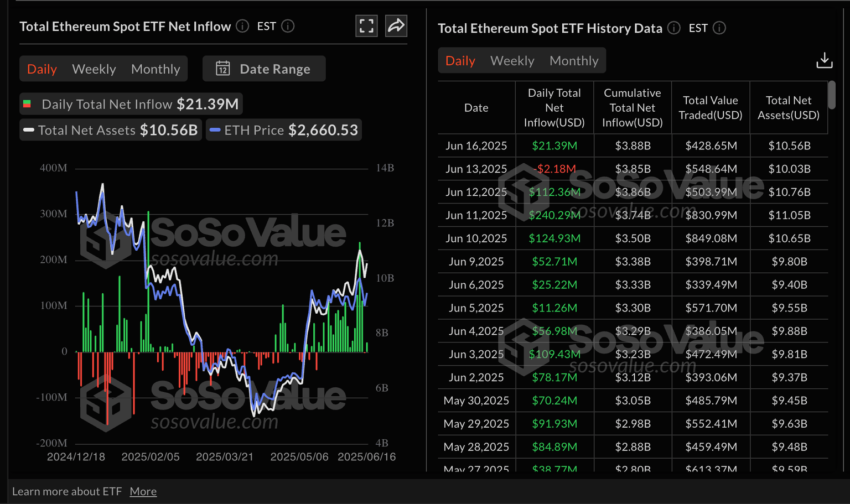Select Daily tab in history table

pyautogui.click(x=460, y=60)
